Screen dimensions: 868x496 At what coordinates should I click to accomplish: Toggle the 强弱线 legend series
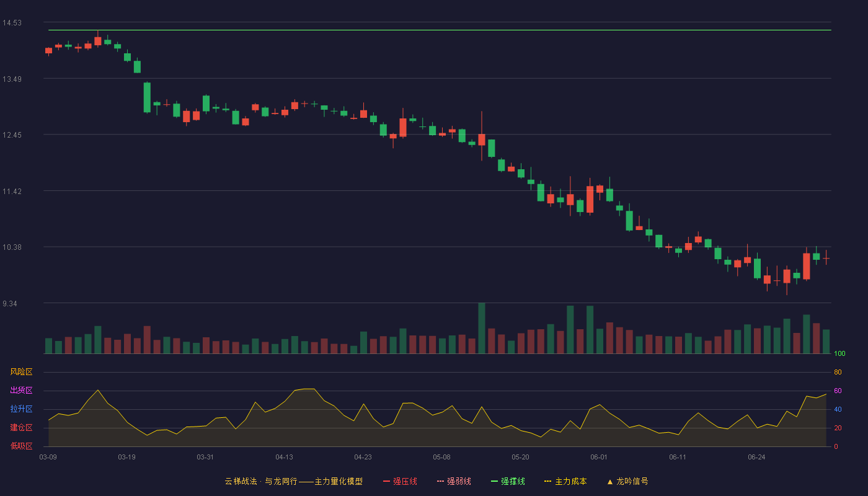click(x=454, y=481)
